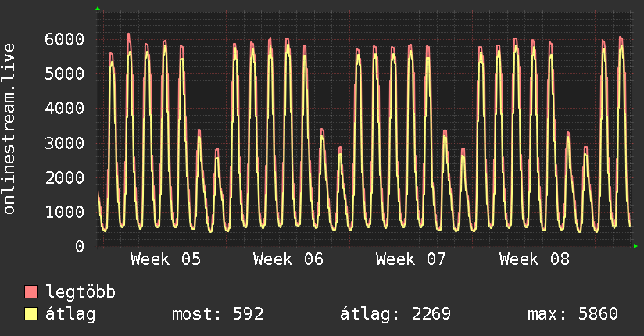Image resolution: width=644 pixels, height=336 pixels.
Task: Click the 4000 y-axis label
Action: pos(65,109)
